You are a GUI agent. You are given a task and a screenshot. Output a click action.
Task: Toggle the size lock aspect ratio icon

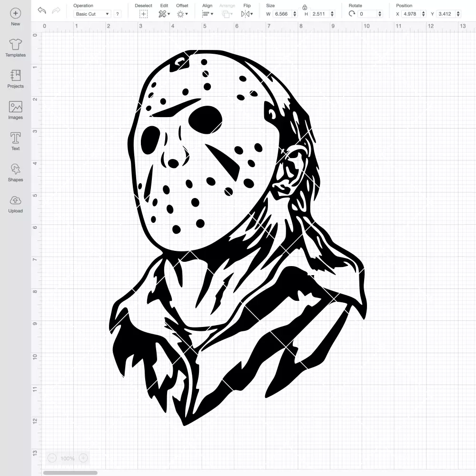(x=305, y=7)
